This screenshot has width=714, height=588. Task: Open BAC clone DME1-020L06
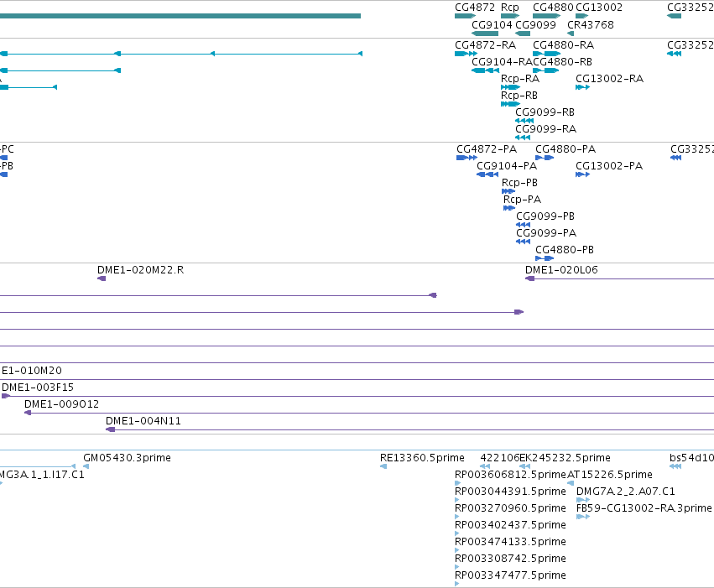tap(561, 270)
